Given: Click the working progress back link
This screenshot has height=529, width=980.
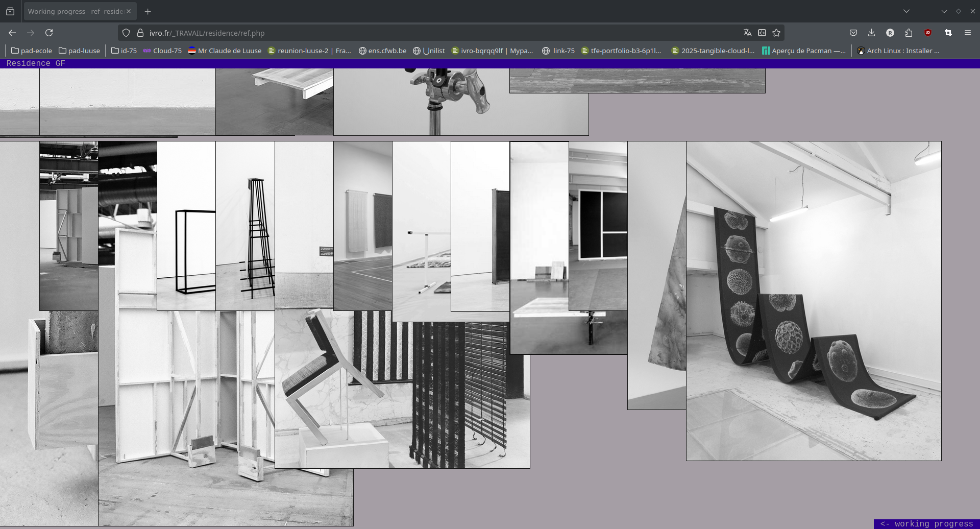Looking at the screenshot, I should coord(926,523).
